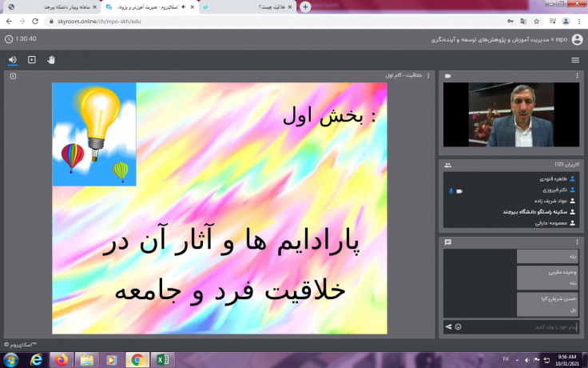Open the webcam panel three-dot menu
Screen dimensions: 588x368
[577, 76]
